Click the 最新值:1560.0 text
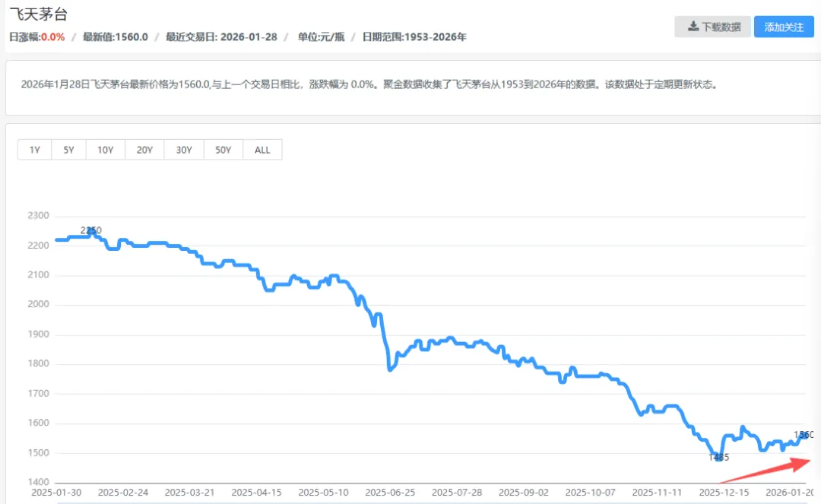This screenshot has width=821, height=504. (116, 37)
